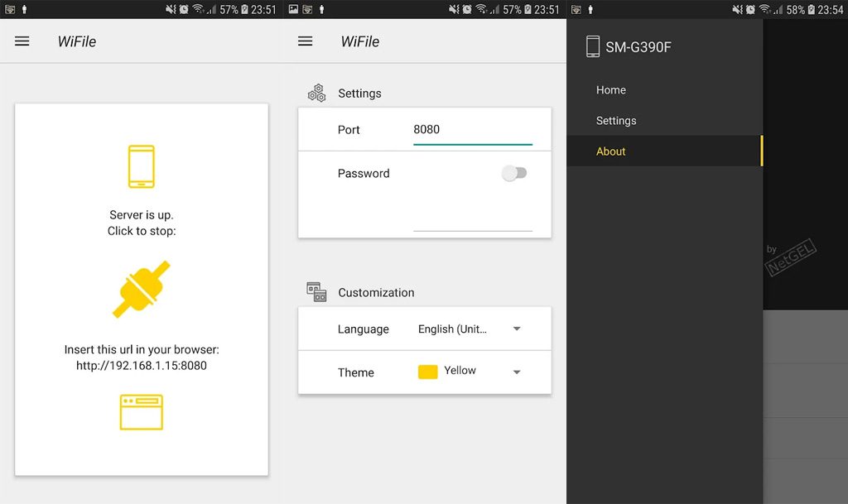Open hamburger menu on server home screen
The image size is (848, 504).
[x=22, y=41]
